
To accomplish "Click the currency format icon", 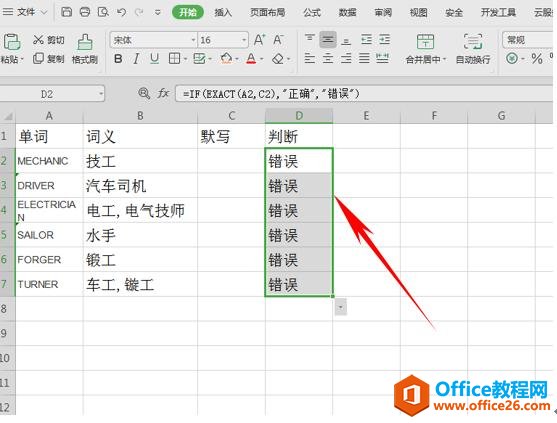I will 512,58.
